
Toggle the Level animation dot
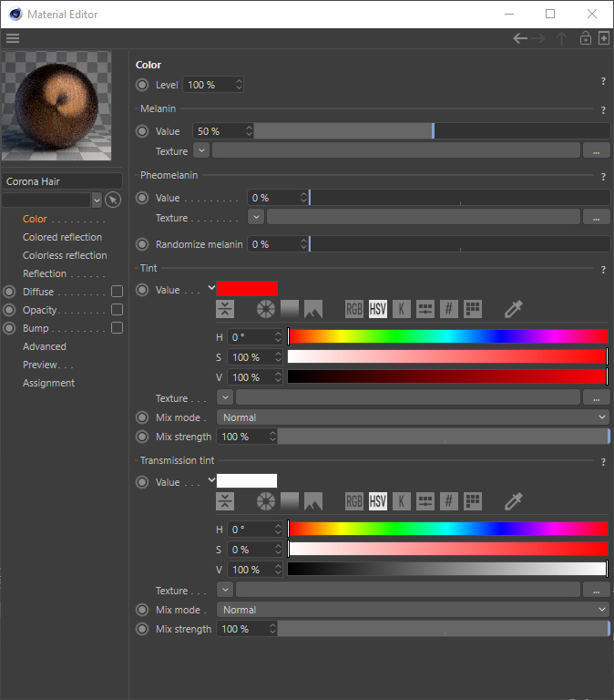[x=142, y=85]
